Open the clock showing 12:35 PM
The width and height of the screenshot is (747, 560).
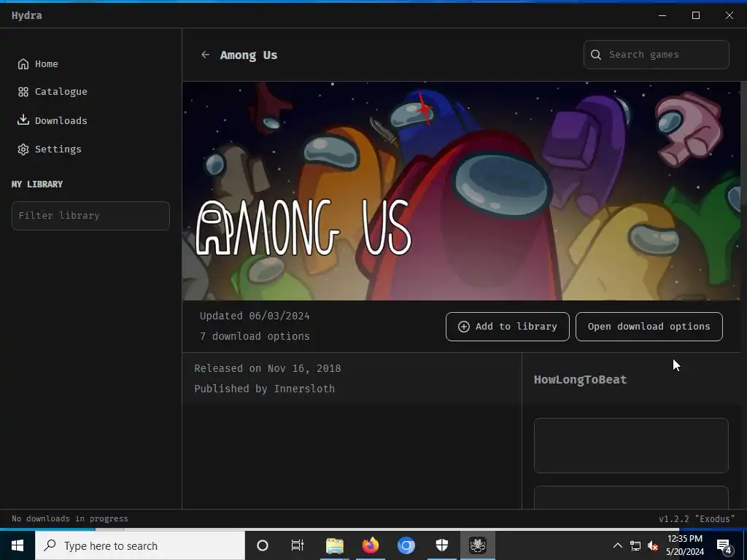[x=685, y=545]
